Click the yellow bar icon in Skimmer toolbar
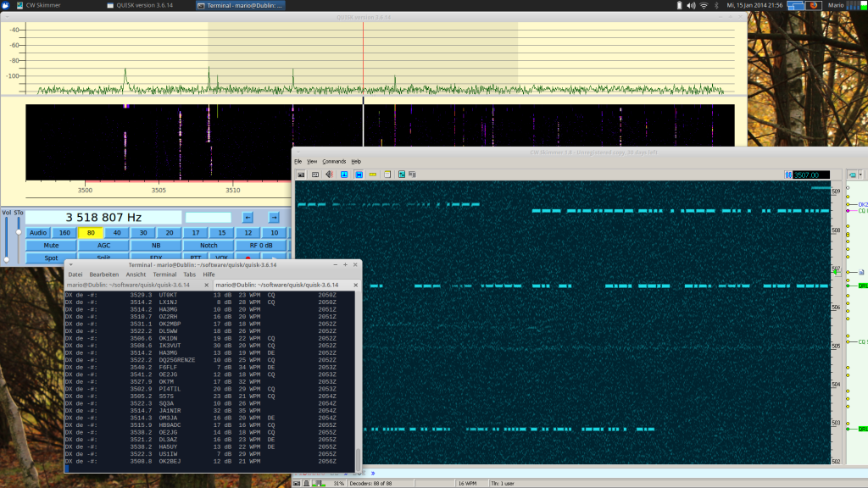Viewport: 868px width, 488px height. (373, 175)
